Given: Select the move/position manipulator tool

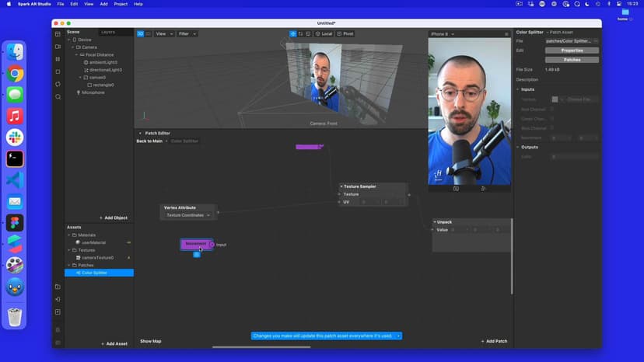Looking at the screenshot, I should tap(293, 33).
